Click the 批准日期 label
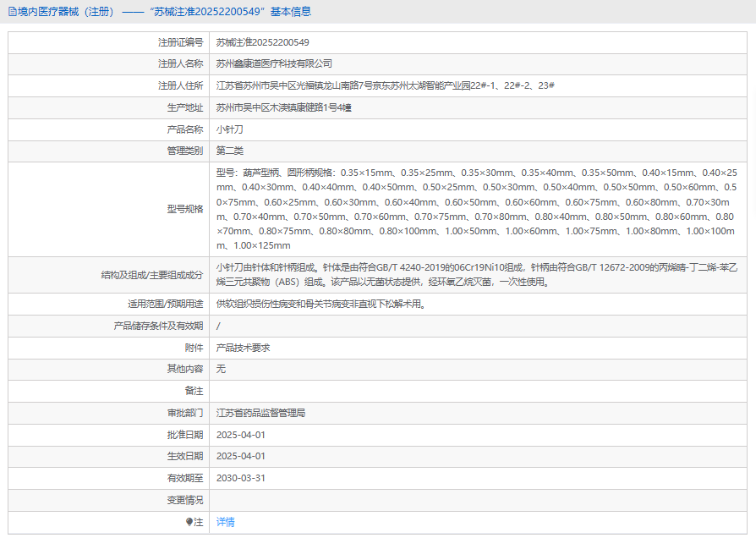The width and height of the screenshot is (756, 538). point(185,436)
